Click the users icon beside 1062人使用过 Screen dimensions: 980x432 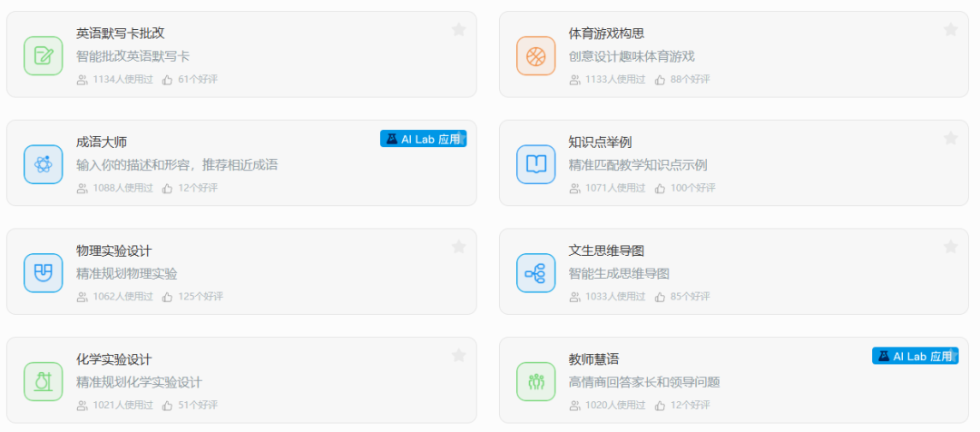tap(82, 297)
